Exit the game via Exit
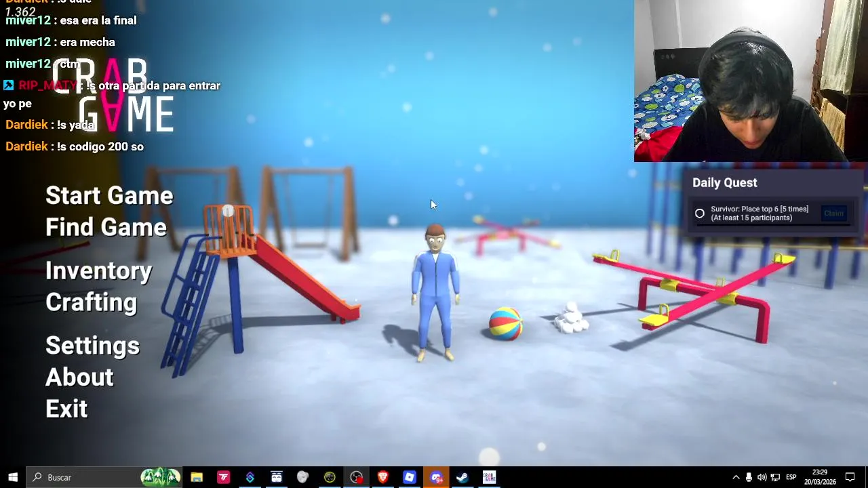The width and height of the screenshot is (868, 488). point(66,409)
